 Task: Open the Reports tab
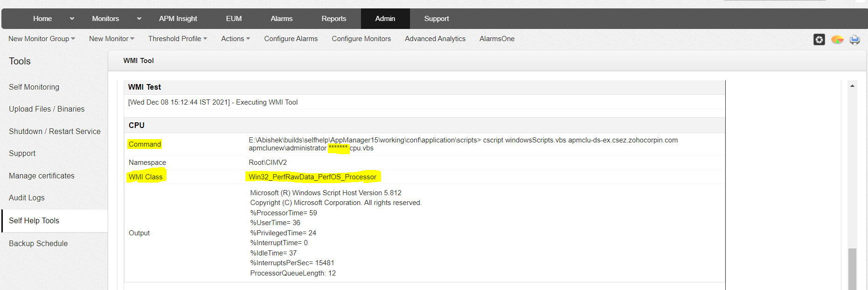[x=333, y=19]
